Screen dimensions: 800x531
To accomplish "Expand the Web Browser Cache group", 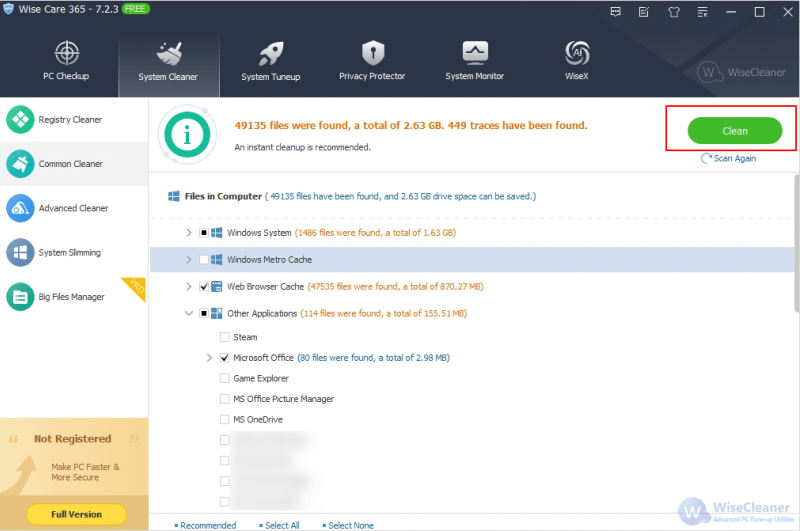I will pyautogui.click(x=188, y=287).
